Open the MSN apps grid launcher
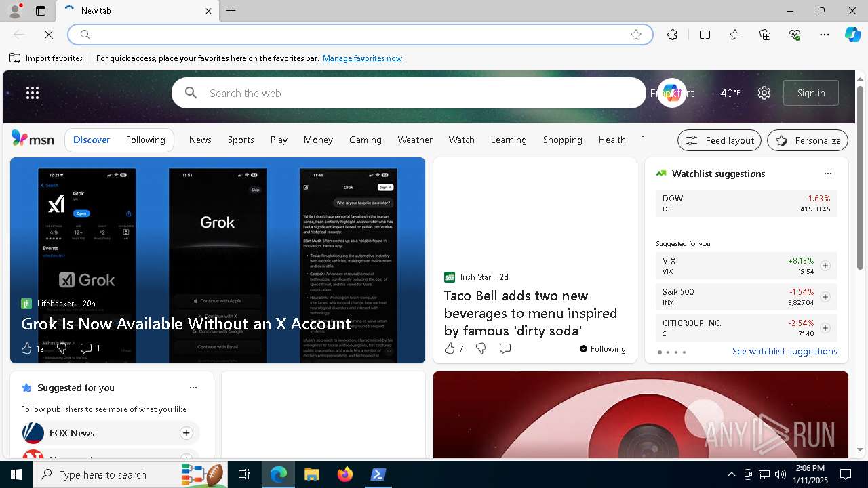This screenshot has height=488, width=868. pyautogui.click(x=33, y=93)
